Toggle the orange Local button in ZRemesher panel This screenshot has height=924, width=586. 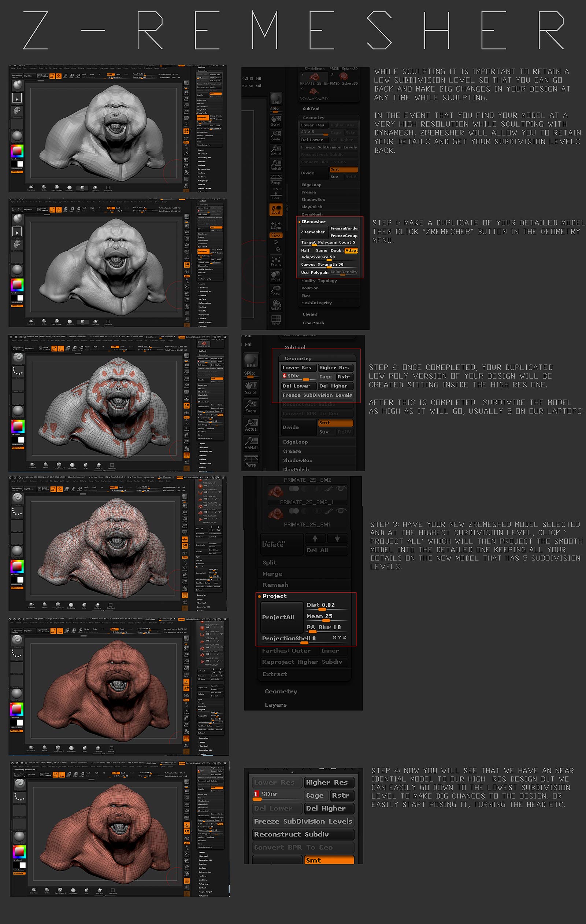pos(276,209)
